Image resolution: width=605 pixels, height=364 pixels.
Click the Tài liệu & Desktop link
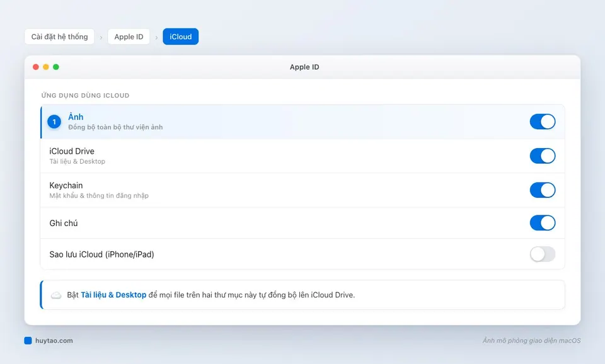click(113, 295)
